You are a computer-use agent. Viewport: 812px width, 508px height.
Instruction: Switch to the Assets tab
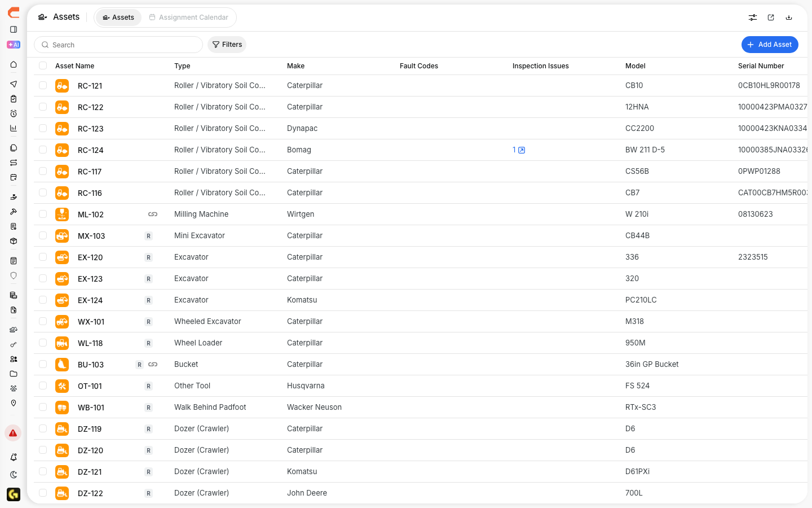click(x=118, y=17)
